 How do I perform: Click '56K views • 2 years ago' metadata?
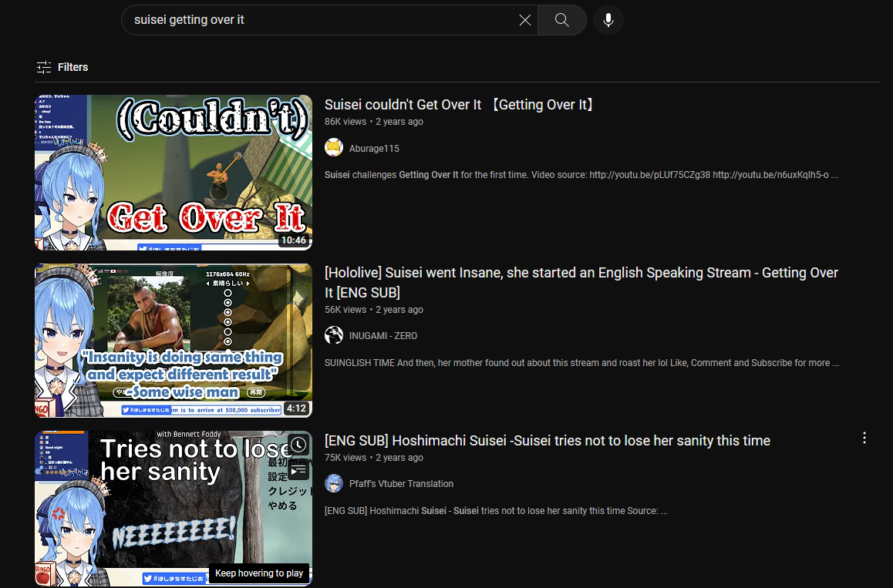click(x=373, y=310)
